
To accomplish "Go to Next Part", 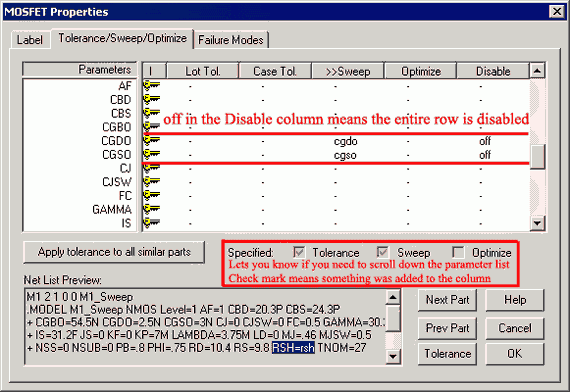I will point(447,300).
